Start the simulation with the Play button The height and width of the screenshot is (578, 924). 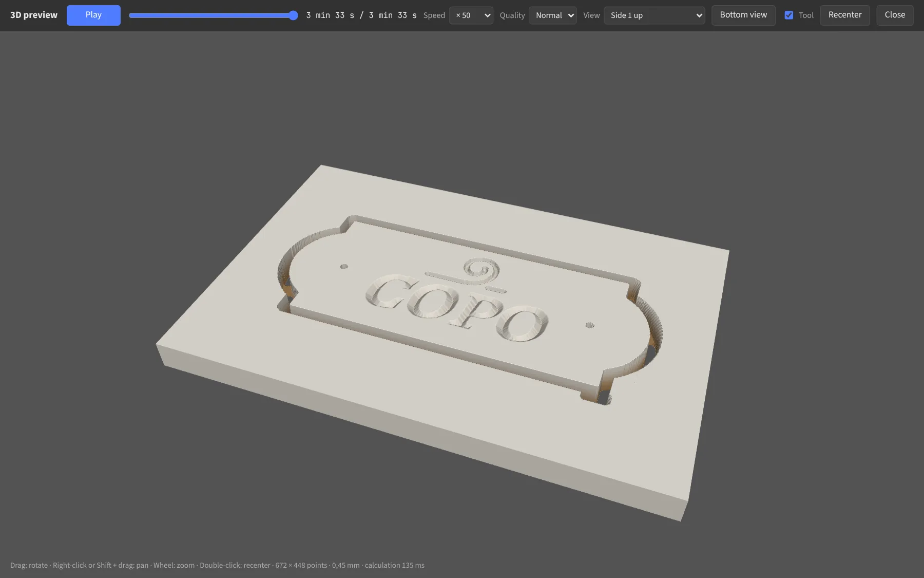[x=93, y=15]
